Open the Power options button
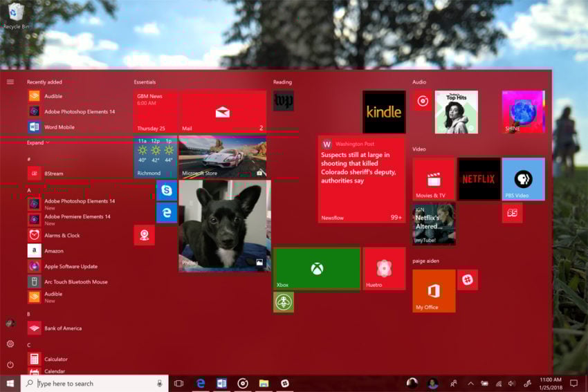 point(10,364)
